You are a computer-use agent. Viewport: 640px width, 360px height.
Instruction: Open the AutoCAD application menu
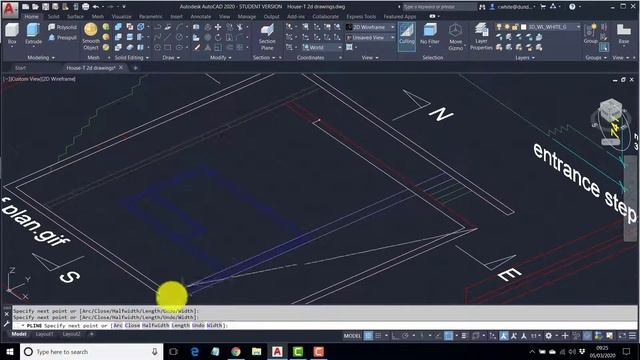click(x=9, y=10)
